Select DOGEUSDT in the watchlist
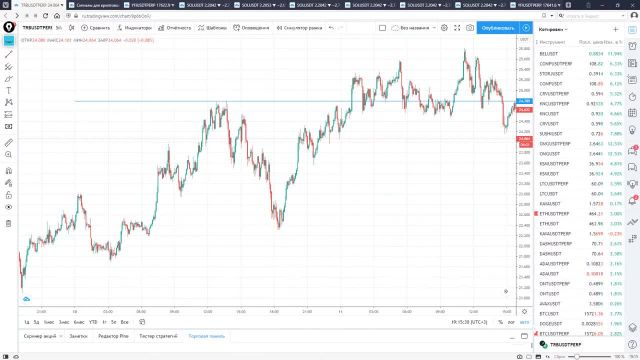This screenshot has width=640, height=360. [x=580, y=324]
